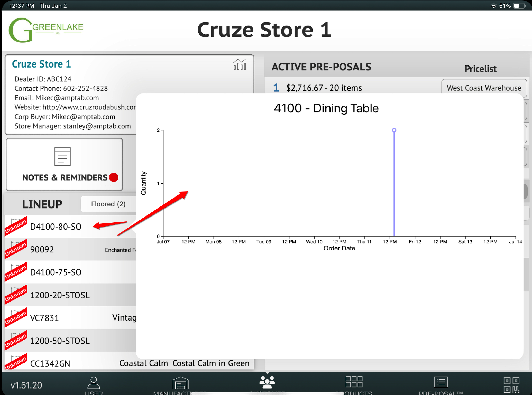The width and height of the screenshot is (532, 395).
Task: Open the sales chart icon in store card
Action: click(x=240, y=64)
